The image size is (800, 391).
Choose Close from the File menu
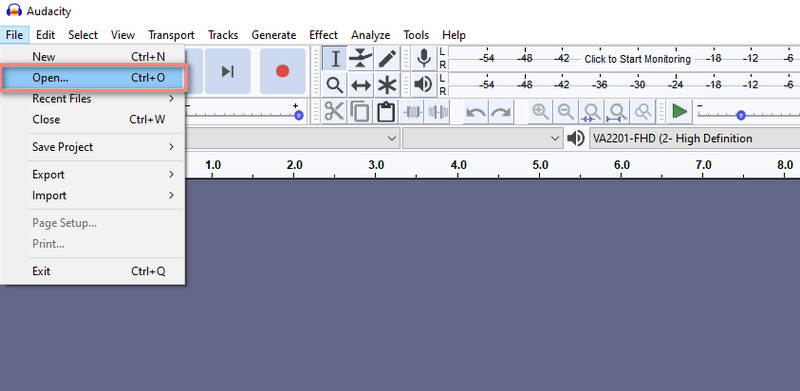coord(92,119)
